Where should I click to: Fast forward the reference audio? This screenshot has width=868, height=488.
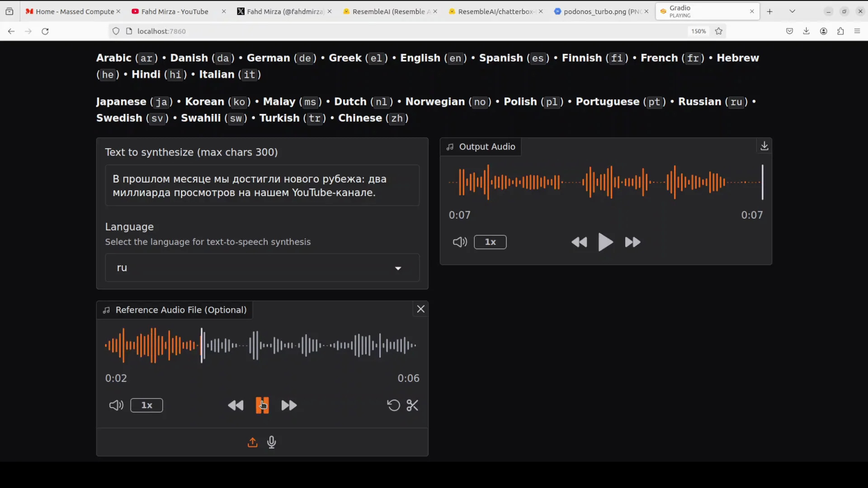pyautogui.click(x=289, y=405)
